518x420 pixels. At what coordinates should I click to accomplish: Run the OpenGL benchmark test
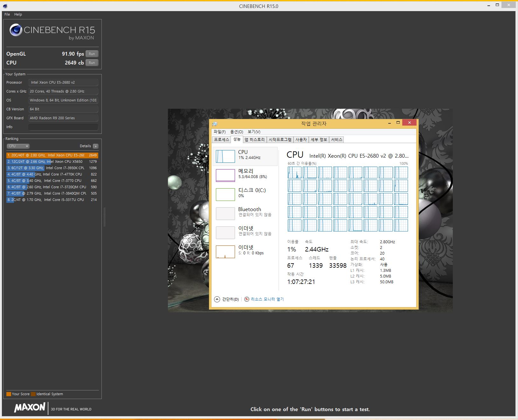[92, 54]
